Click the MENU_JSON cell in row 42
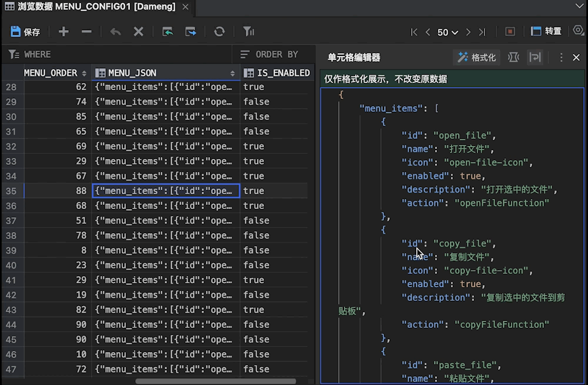 tap(166, 295)
